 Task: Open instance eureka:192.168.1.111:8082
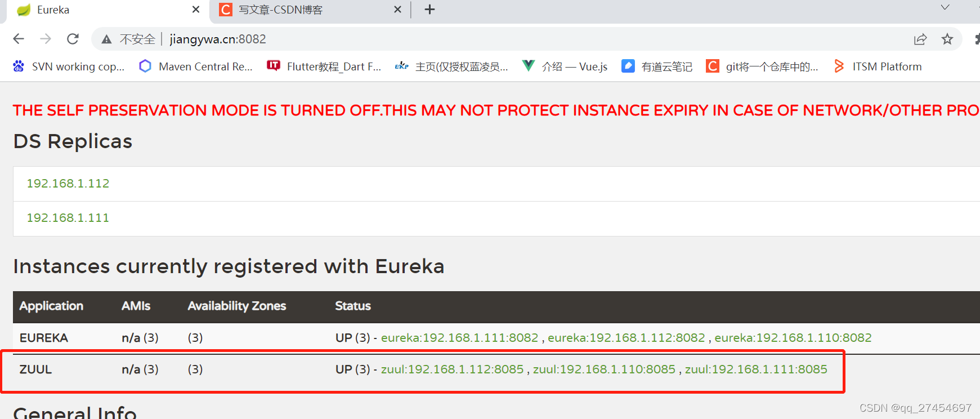pyautogui.click(x=459, y=337)
